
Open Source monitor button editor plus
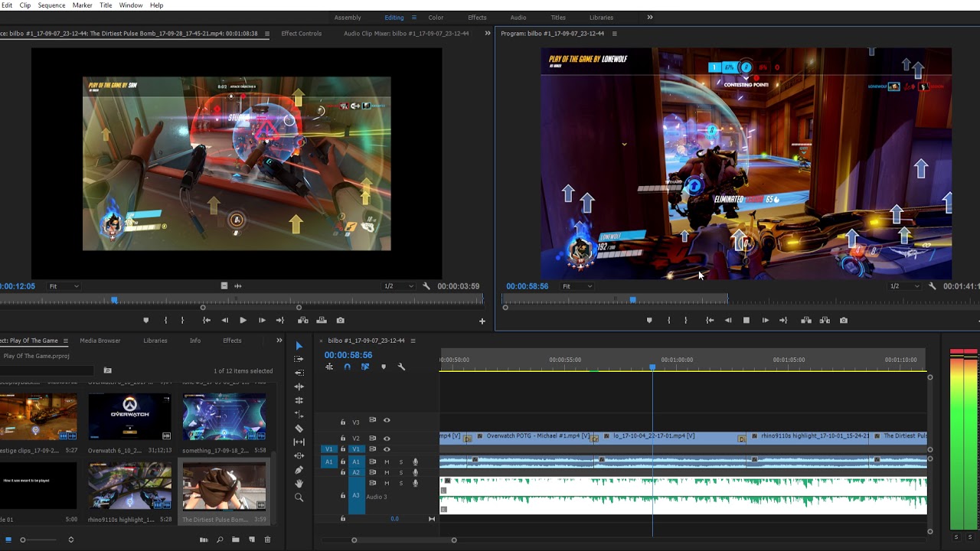coord(482,321)
